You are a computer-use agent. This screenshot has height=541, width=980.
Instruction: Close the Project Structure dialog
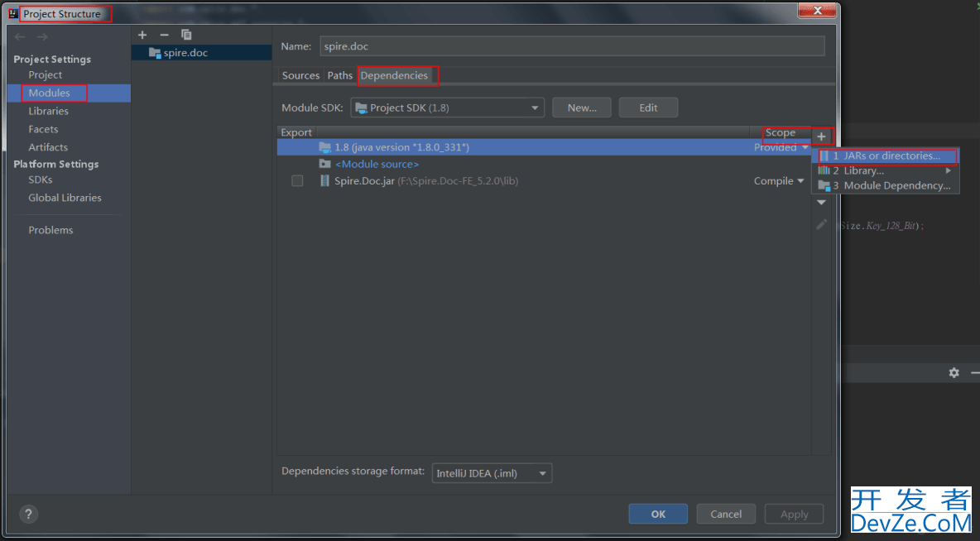817,10
